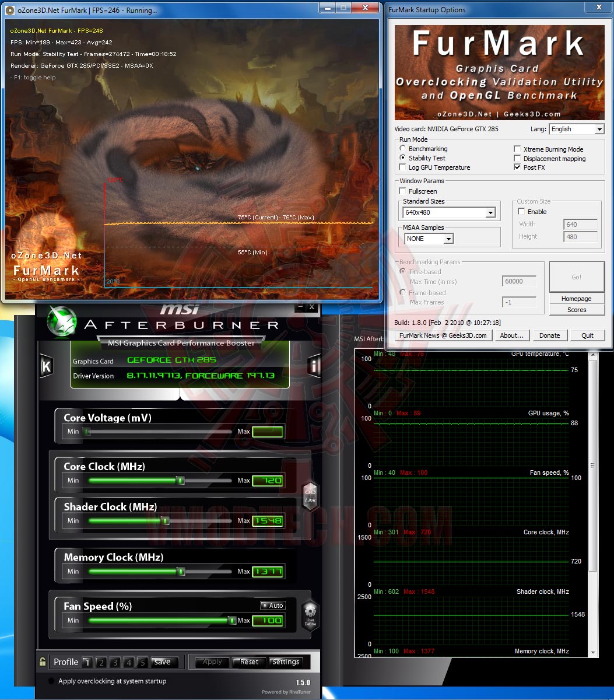The height and width of the screenshot is (700, 614).
Task: Open the FurMark Homepage button
Action: (576, 299)
